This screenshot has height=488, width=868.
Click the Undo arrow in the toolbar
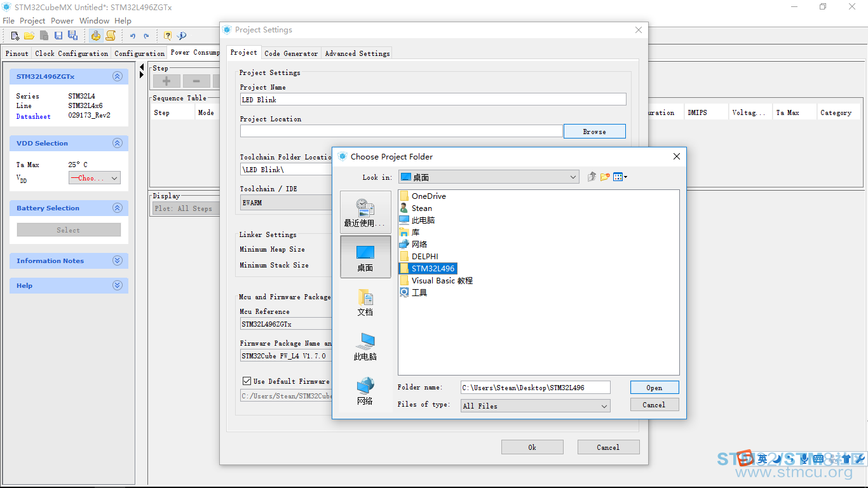[133, 36]
